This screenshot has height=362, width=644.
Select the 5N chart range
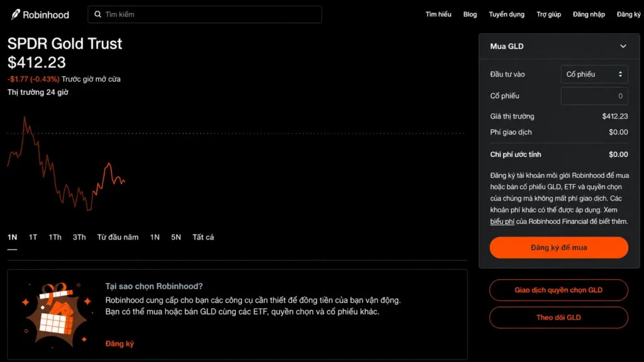point(176,237)
